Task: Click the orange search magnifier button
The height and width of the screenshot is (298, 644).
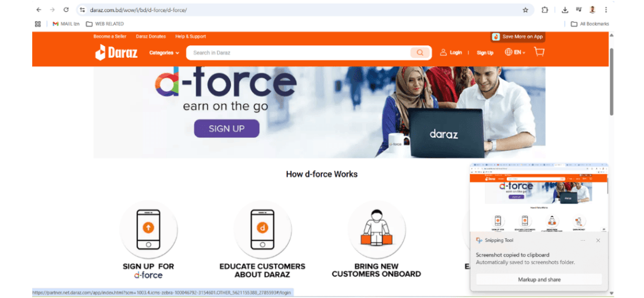Action: point(419,53)
